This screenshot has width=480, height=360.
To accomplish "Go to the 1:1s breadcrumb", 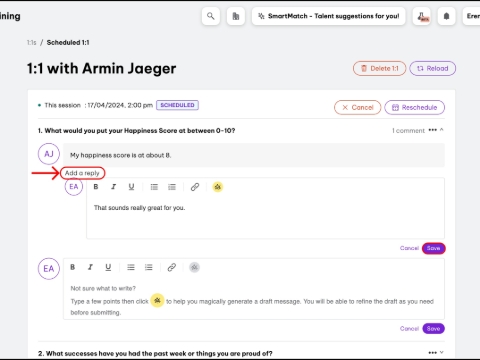I will pyautogui.click(x=32, y=43).
